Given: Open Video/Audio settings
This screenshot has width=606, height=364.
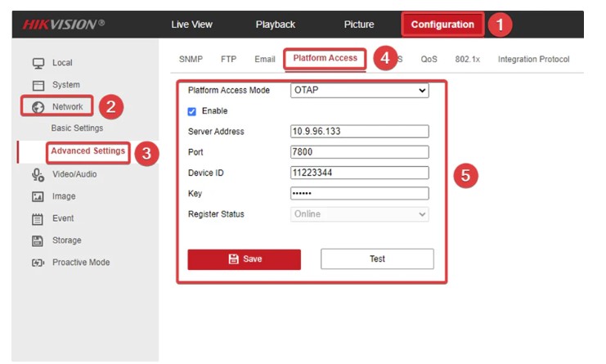Looking at the screenshot, I should tap(74, 174).
